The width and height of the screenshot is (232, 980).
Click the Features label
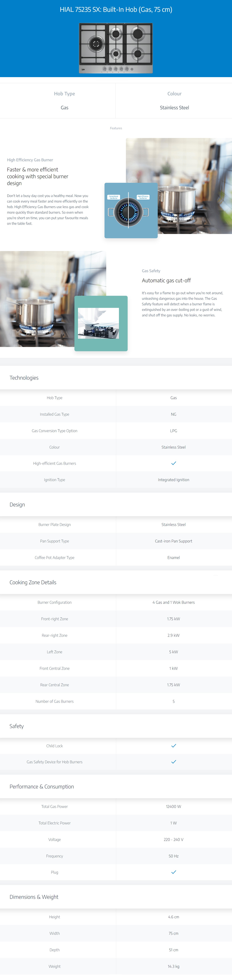coord(116,128)
